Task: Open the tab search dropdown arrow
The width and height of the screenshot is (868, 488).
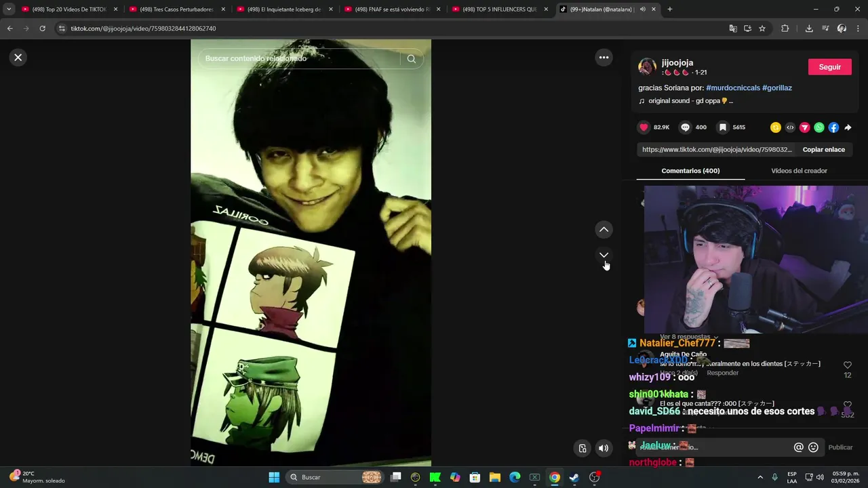Action: pyautogui.click(x=9, y=9)
